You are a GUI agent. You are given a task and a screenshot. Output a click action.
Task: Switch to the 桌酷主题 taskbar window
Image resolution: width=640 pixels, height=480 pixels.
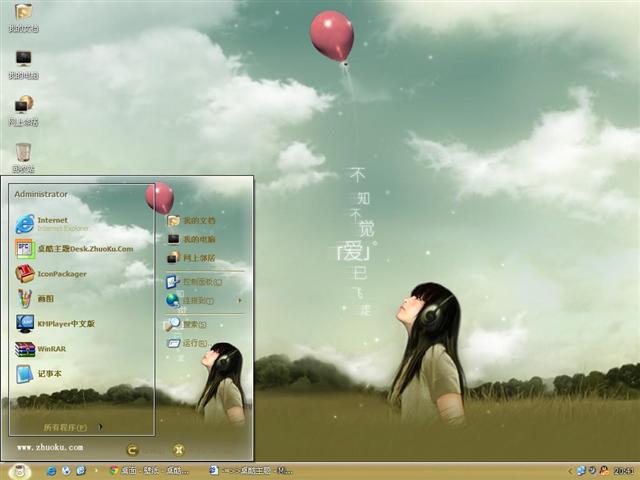point(251,471)
